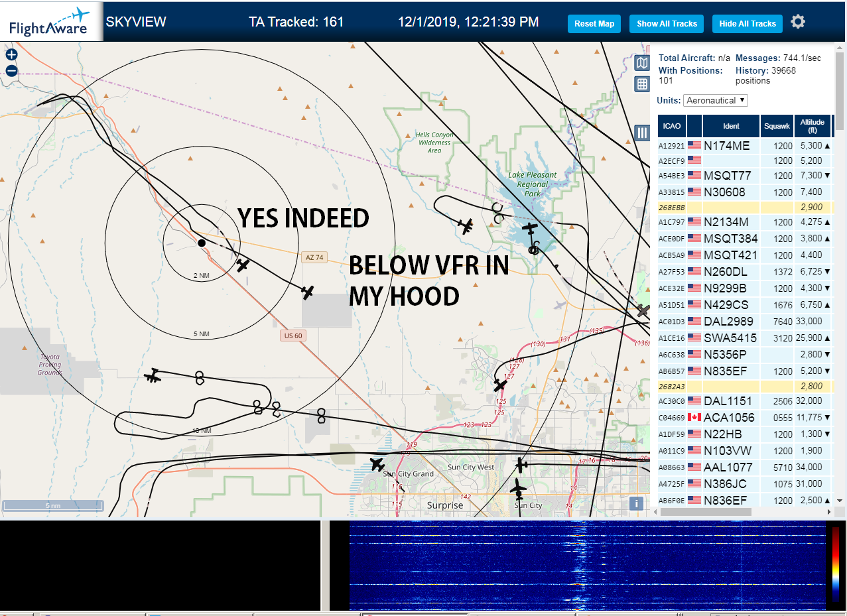The height and width of the screenshot is (616, 847).
Task: Select aircraft row N103VW
Action: [x=744, y=451]
